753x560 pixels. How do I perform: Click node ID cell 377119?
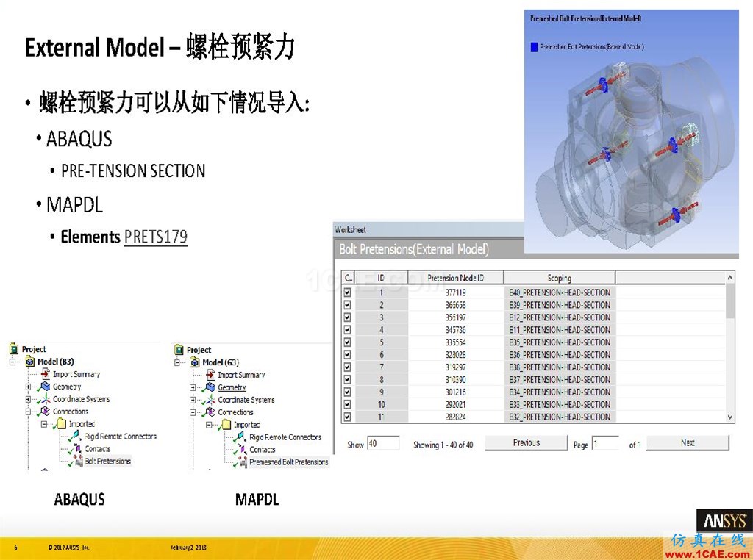(455, 292)
